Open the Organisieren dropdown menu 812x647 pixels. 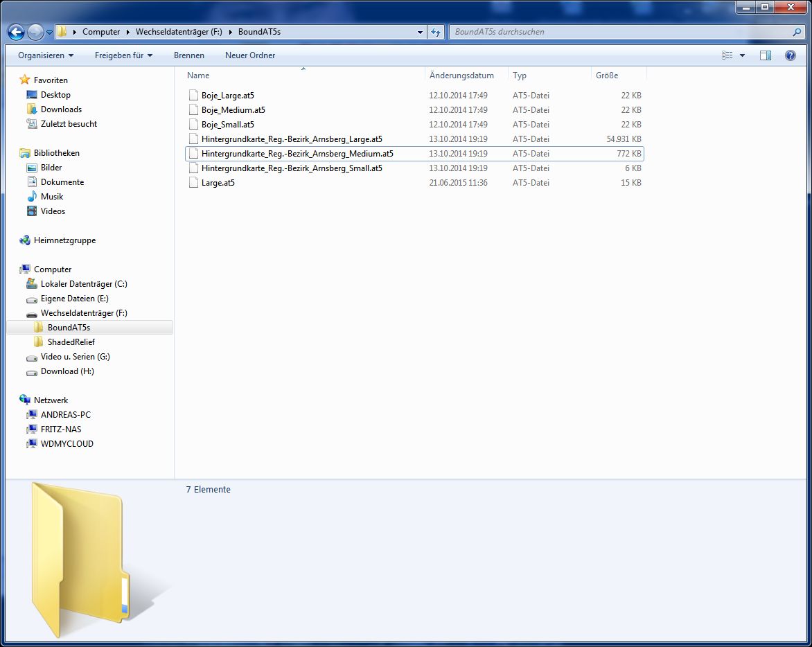[46, 55]
